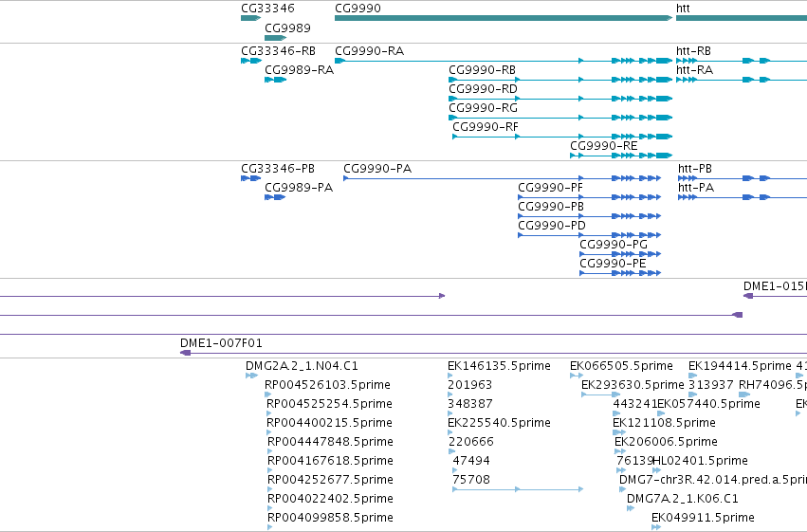This screenshot has width=807, height=532.
Task: Select EST EK206006.5prime
Action: click(620, 451)
